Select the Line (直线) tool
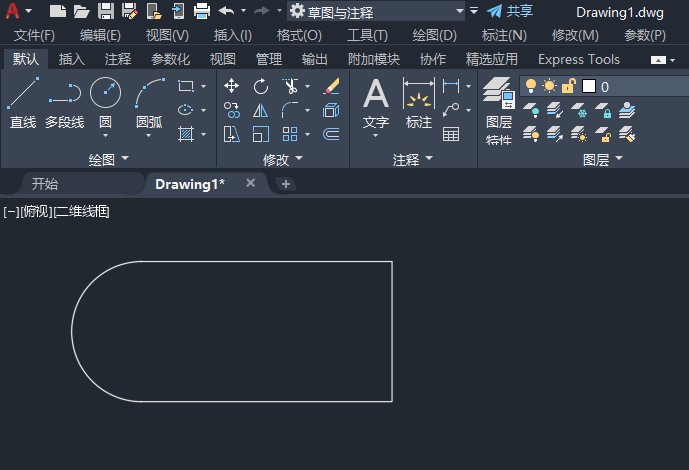 (x=23, y=103)
